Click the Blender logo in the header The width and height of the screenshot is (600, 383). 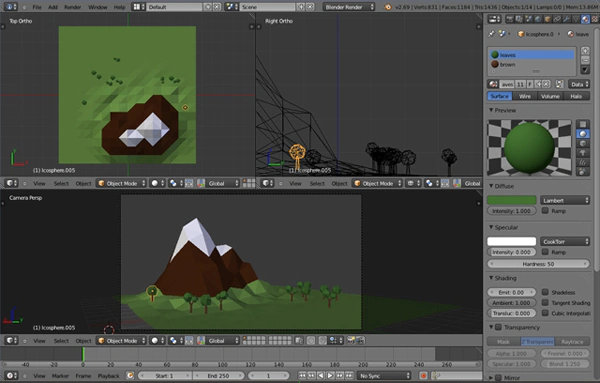[x=388, y=7]
